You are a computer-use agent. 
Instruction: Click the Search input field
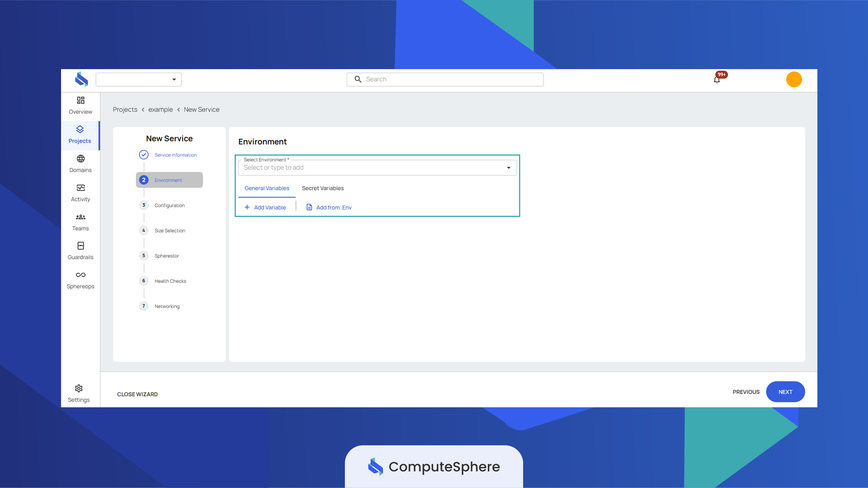pos(445,80)
